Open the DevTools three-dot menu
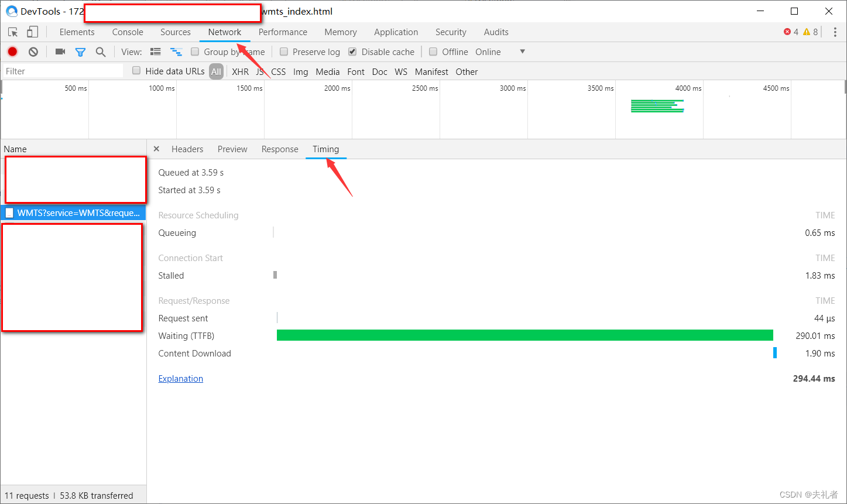Viewport: 847px width, 504px height. pos(835,32)
